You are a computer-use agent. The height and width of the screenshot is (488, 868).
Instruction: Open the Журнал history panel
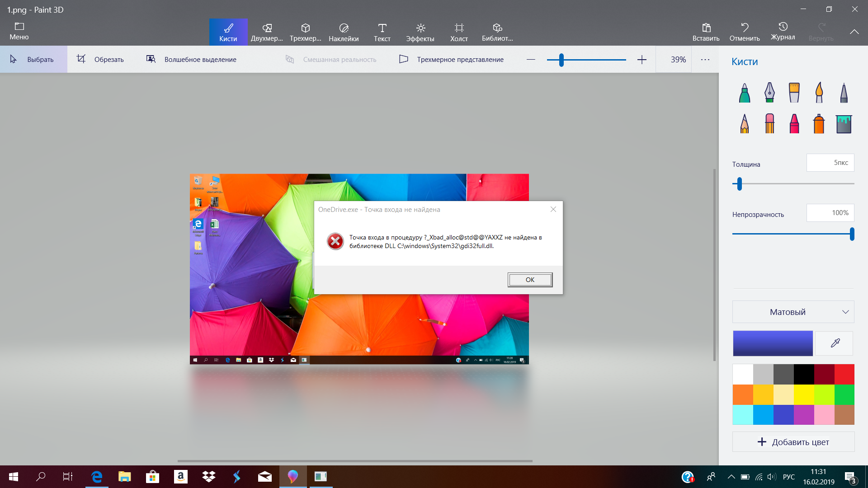(x=783, y=32)
